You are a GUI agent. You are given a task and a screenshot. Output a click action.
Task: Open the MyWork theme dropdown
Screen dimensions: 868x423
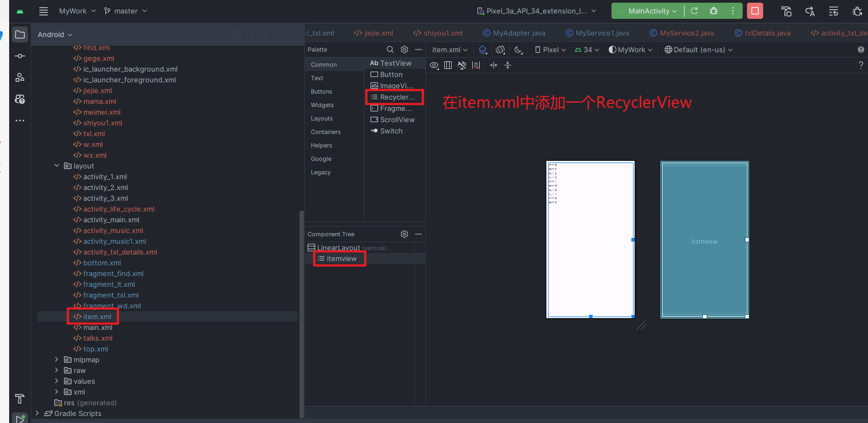(x=630, y=50)
